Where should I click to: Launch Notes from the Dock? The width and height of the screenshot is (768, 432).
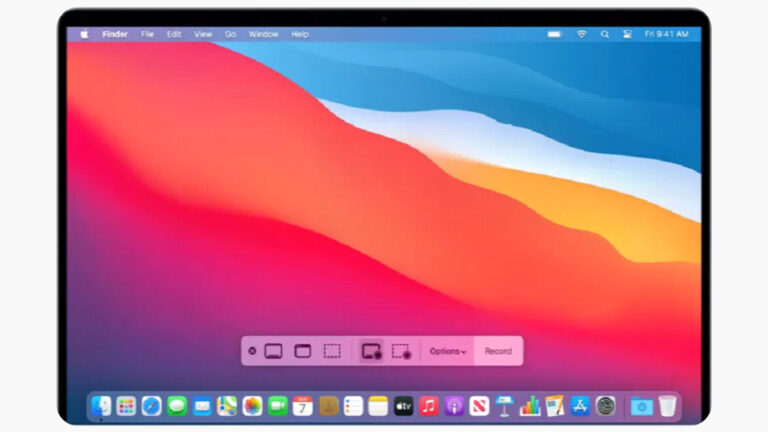click(x=379, y=406)
